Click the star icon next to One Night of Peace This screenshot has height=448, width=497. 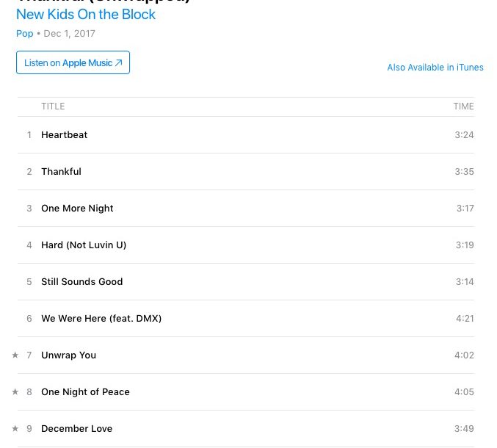click(x=15, y=391)
